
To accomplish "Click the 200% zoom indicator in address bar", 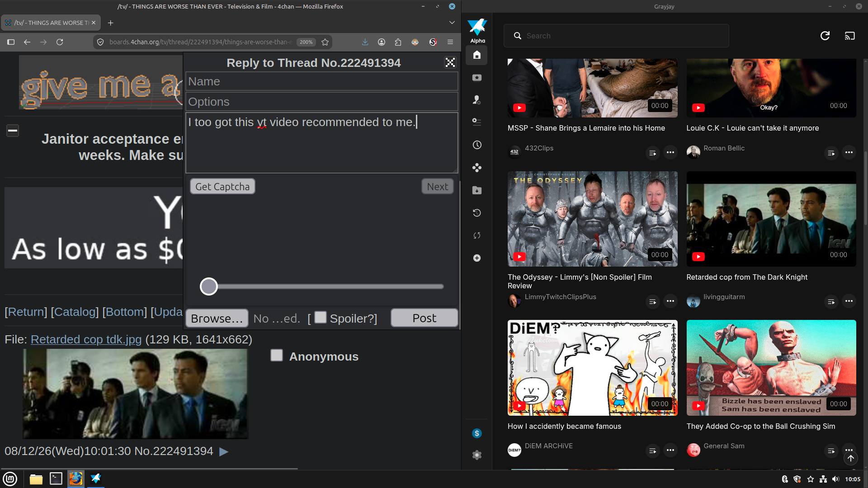I will [306, 42].
